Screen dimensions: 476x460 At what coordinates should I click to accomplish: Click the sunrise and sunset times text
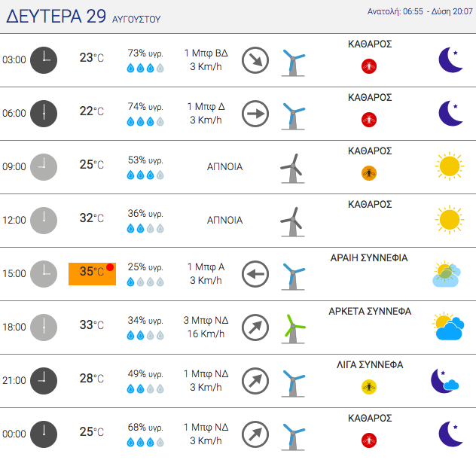[x=420, y=11]
